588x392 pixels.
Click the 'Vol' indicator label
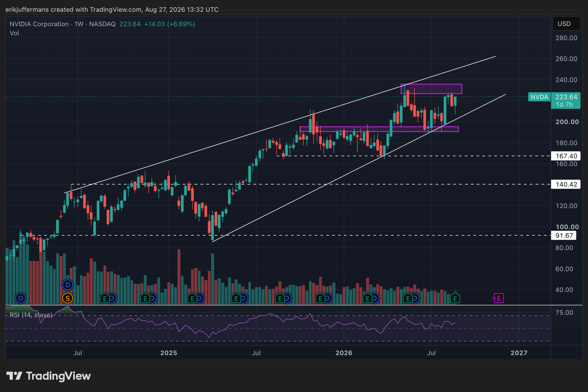(14, 33)
